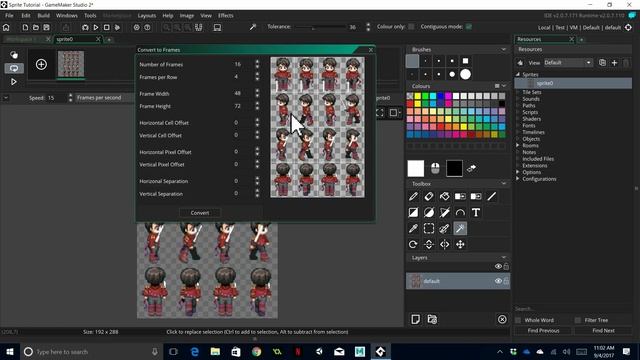Image resolution: width=640 pixels, height=360 pixels.
Task: Select the Tile Sets resource folder
Action: (532, 92)
